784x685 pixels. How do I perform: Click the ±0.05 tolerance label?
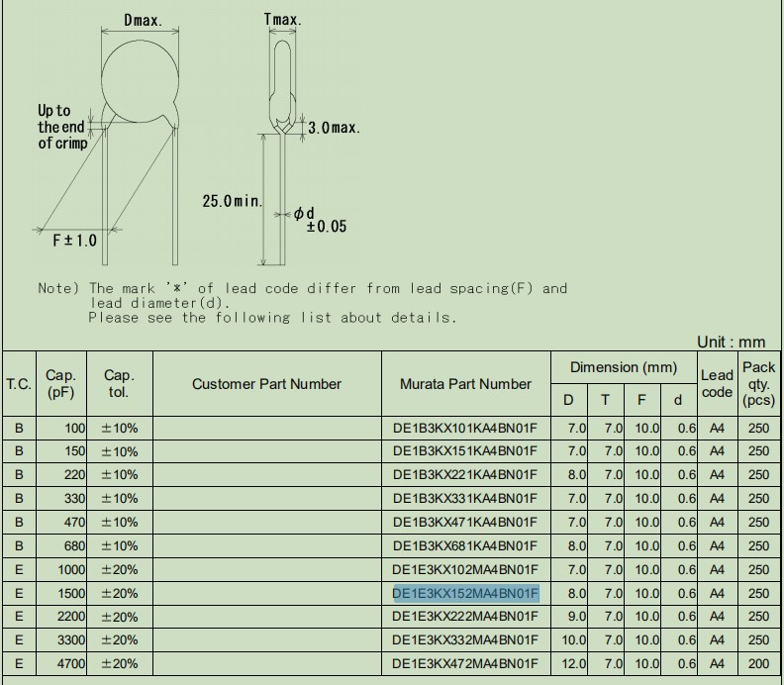[326, 227]
